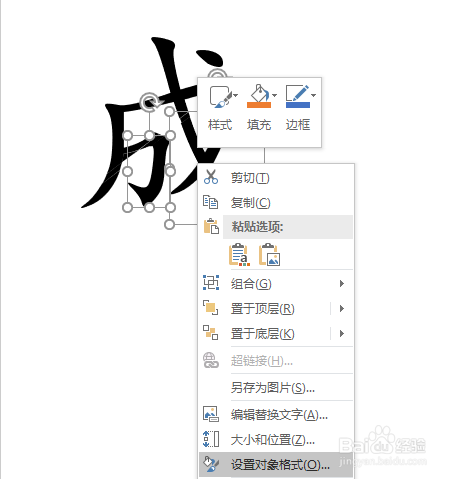Click the selected shape's left-middle resize handle
Screen dimensions: 456x479
pos(127,172)
